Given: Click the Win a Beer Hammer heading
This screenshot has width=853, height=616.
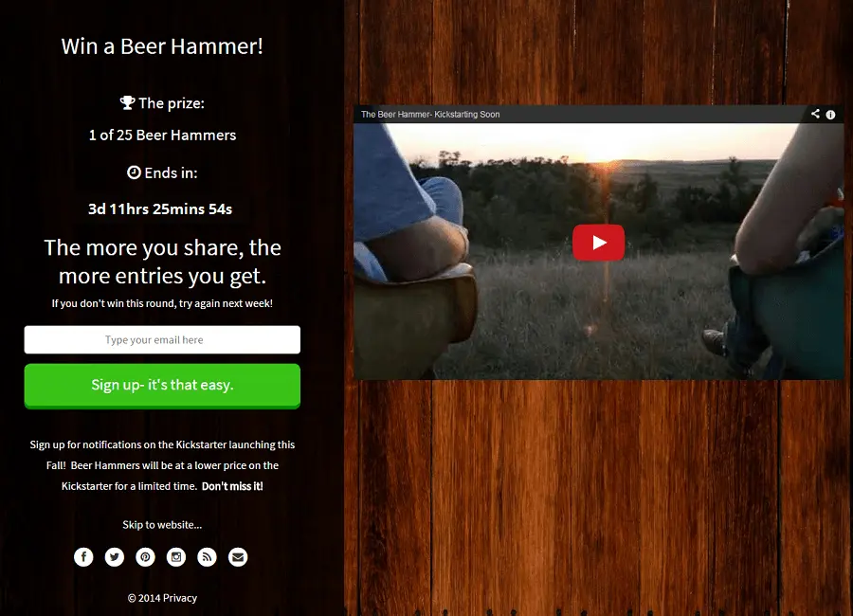Looking at the screenshot, I should pyautogui.click(x=162, y=46).
